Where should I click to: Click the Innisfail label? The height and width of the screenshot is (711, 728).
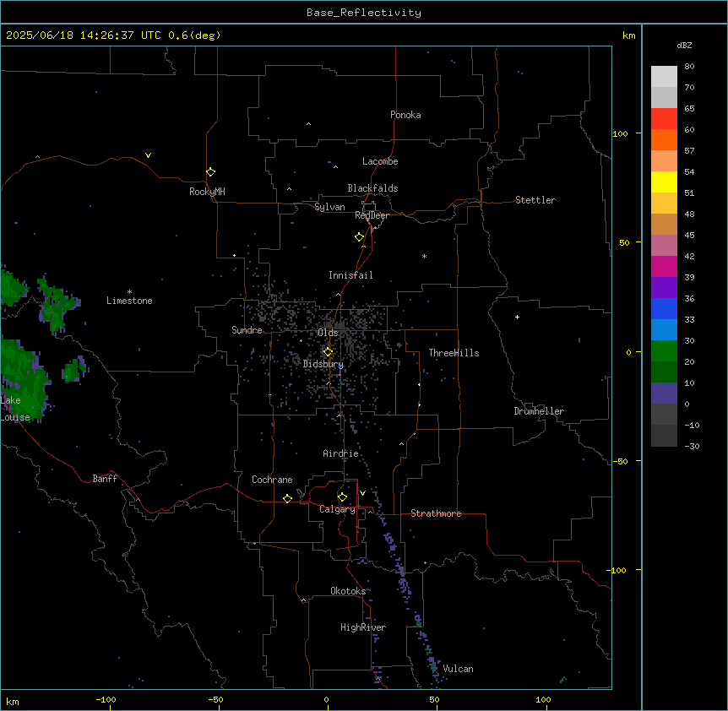tap(350, 275)
